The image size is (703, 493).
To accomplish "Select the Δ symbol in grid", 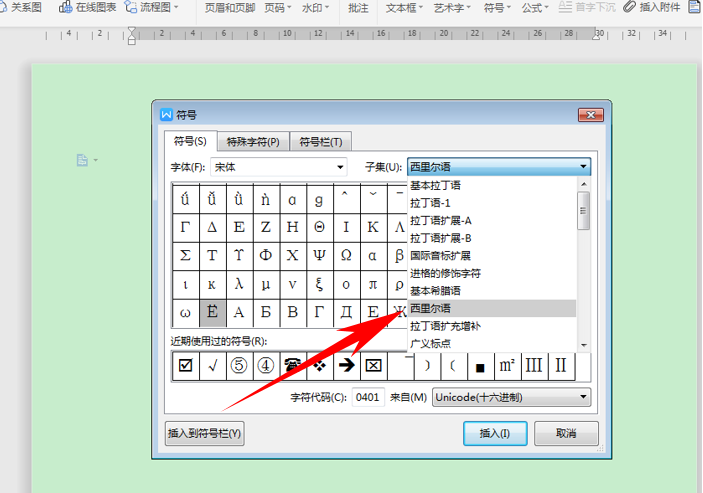I will (212, 227).
